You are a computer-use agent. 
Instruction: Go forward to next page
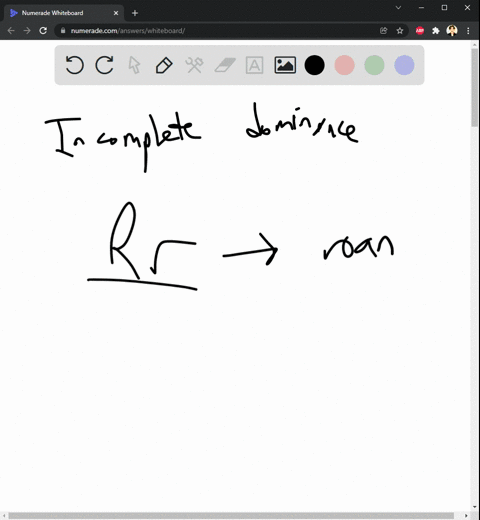[x=27, y=31]
